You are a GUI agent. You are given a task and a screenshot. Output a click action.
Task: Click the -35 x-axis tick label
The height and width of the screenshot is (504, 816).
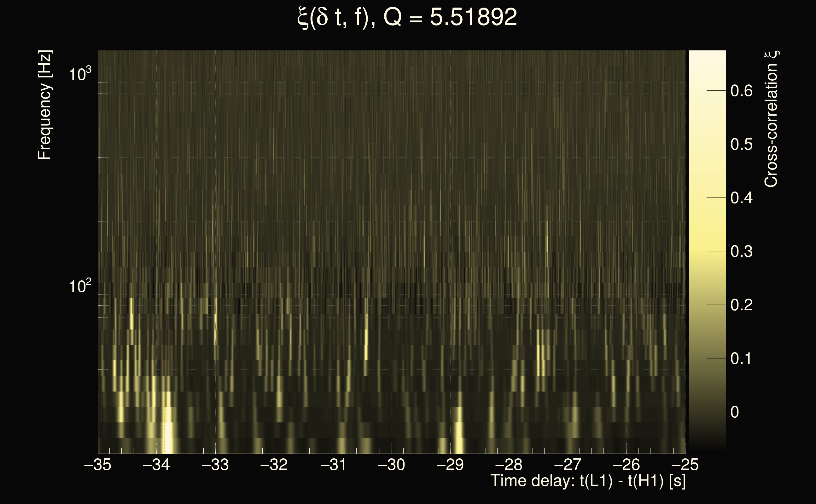97,465
